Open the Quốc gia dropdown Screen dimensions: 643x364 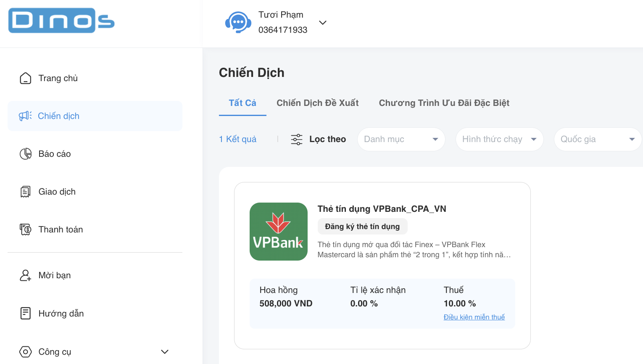(597, 139)
